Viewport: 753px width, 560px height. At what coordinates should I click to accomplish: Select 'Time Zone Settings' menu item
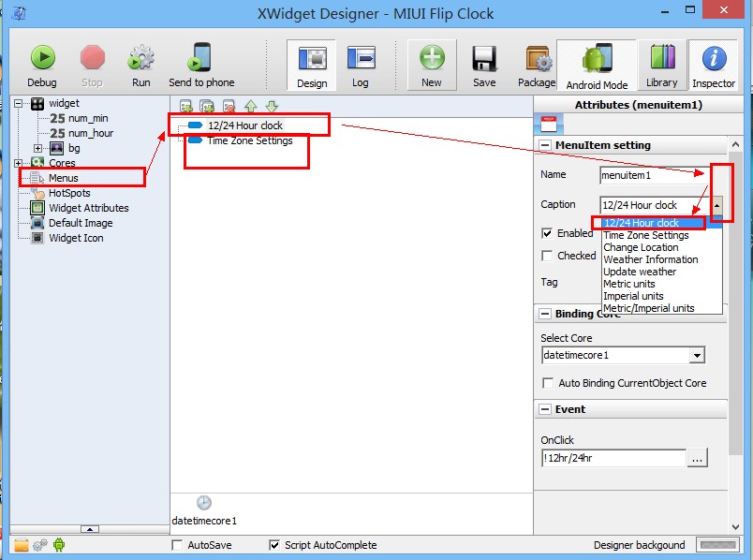pyautogui.click(x=250, y=140)
